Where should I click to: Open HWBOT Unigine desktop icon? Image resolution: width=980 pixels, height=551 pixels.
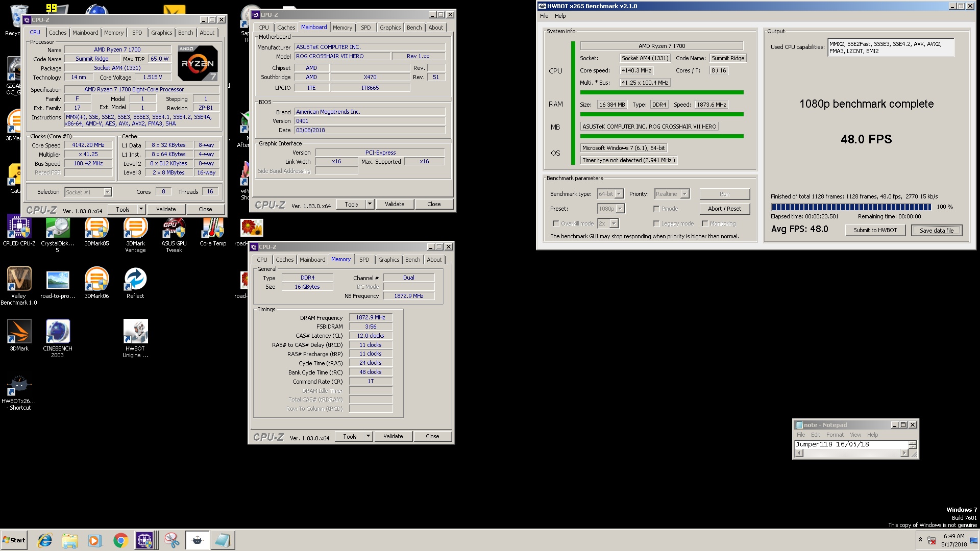[135, 338]
